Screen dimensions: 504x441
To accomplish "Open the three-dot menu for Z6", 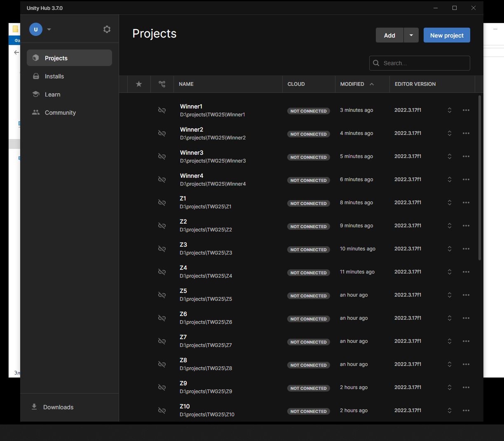I will pos(466,318).
